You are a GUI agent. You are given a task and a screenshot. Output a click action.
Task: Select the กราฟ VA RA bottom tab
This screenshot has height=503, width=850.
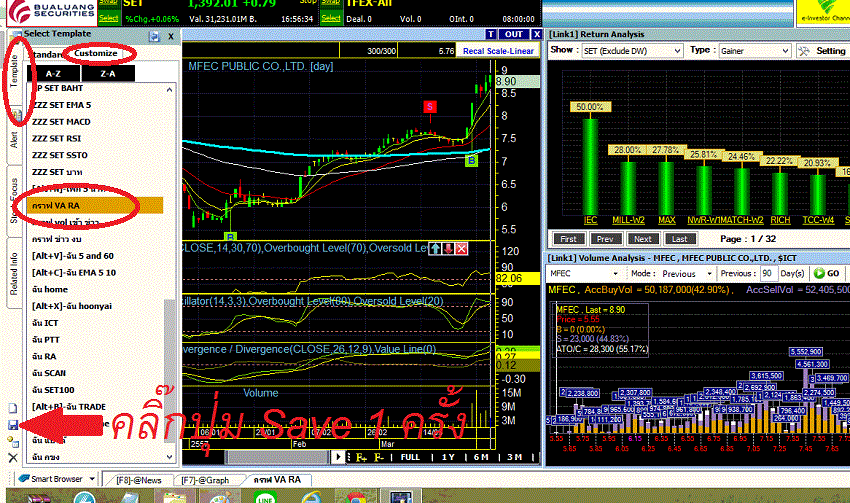tap(277, 480)
